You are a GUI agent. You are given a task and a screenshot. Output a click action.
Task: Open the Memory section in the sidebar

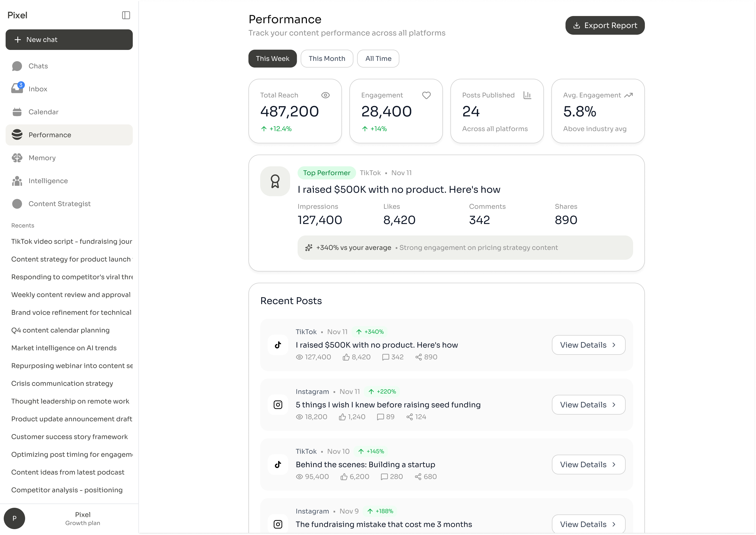[x=42, y=158]
